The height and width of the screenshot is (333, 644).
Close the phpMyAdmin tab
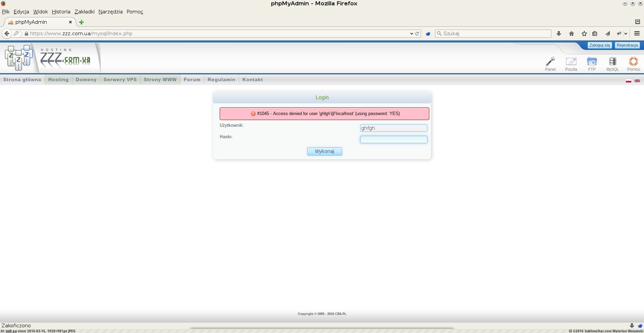[x=70, y=22]
